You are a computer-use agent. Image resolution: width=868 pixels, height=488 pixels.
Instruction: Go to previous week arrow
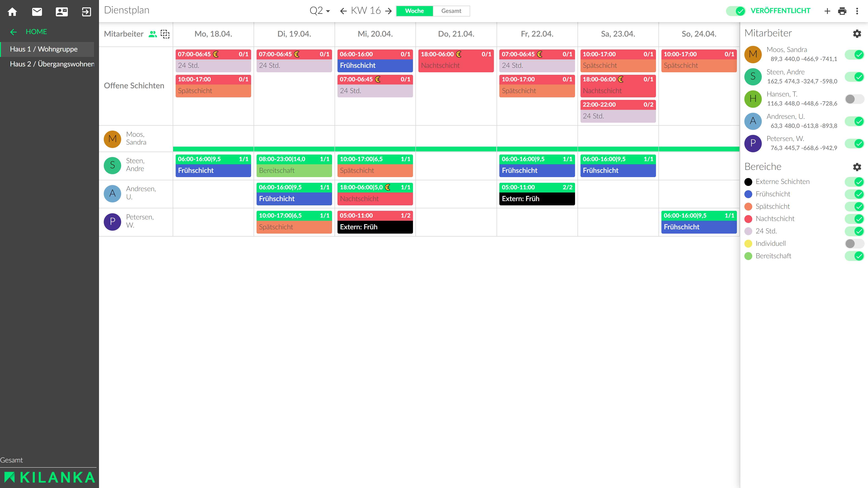click(343, 11)
